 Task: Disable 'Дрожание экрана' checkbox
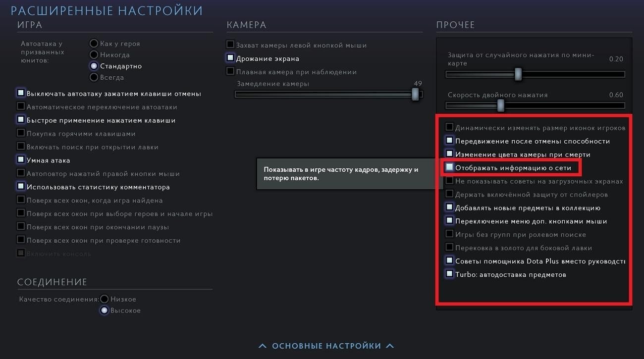click(x=230, y=58)
